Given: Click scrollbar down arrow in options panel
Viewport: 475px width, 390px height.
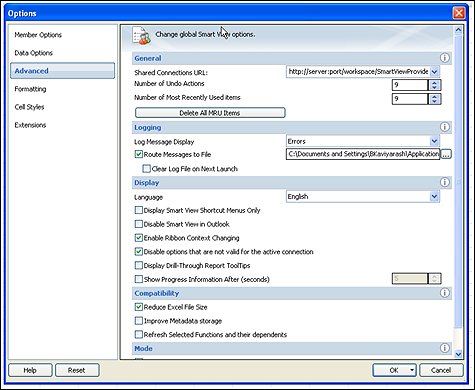Looking at the screenshot, I should [x=458, y=354].
